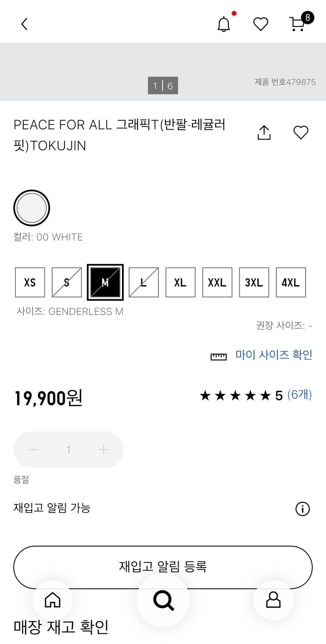Tap 재입고 알림 등록 button

click(x=163, y=567)
